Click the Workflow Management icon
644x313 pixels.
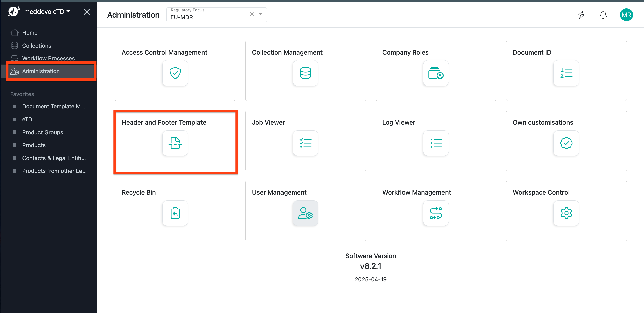tap(436, 213)
